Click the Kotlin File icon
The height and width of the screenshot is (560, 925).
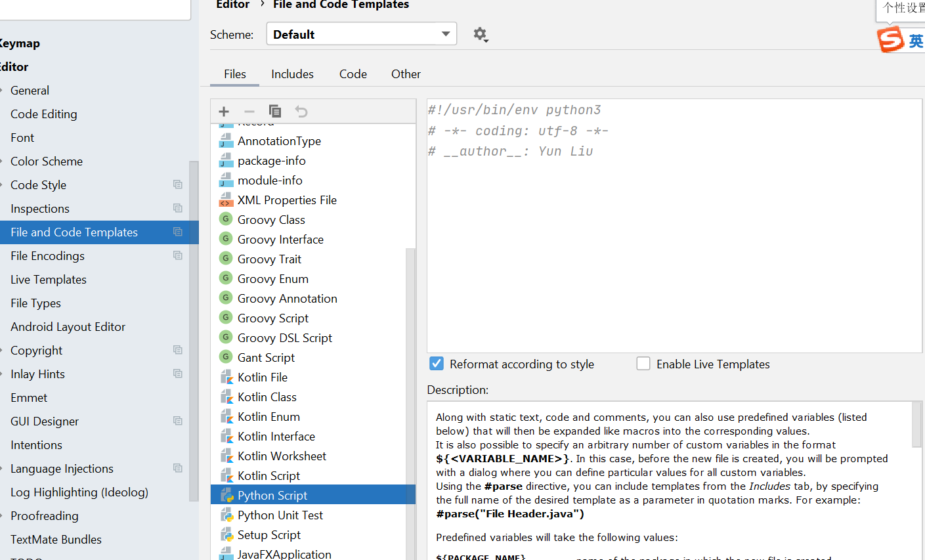[x=226, y=377]
